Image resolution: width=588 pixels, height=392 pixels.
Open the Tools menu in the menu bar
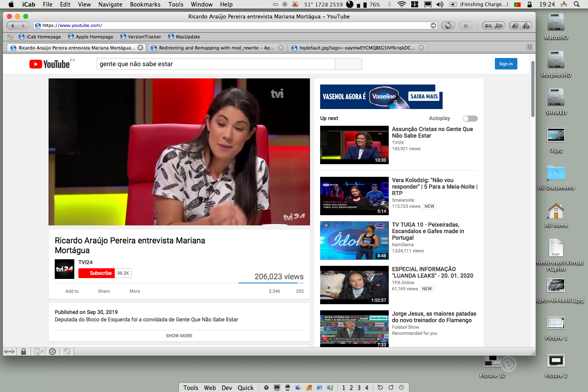176,4
